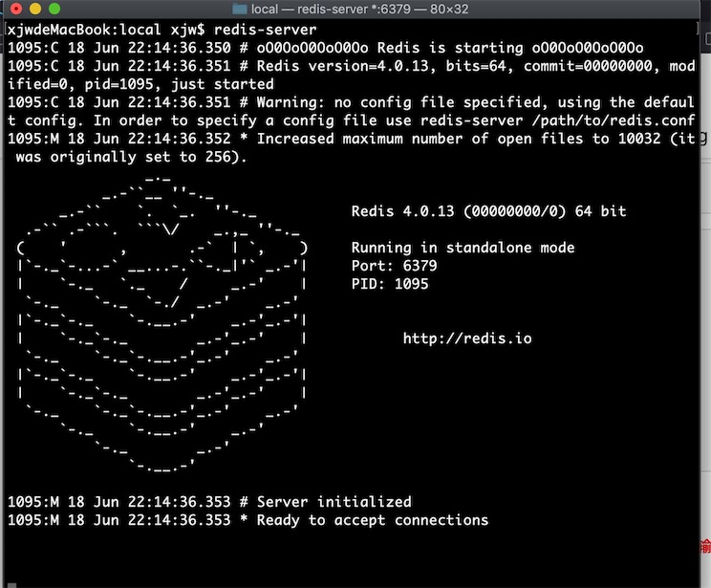
Task: Click 'was originally set to 256' text
Action: point(127,157)
